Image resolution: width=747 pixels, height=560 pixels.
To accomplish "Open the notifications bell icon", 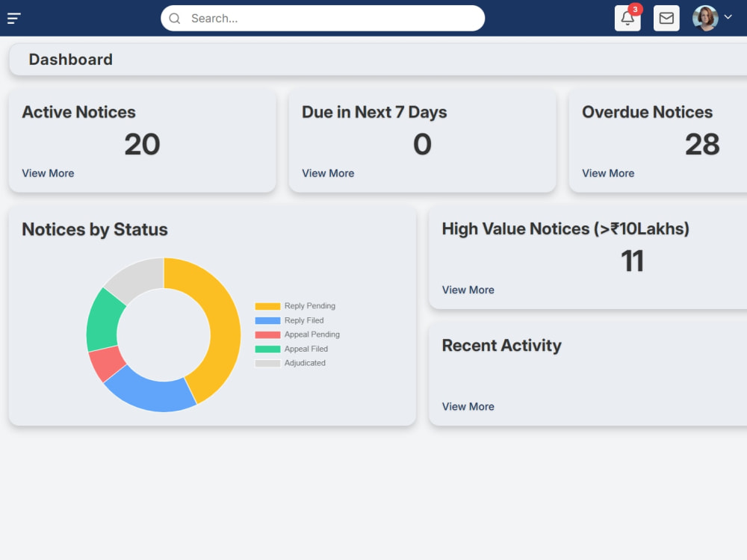I will click(x=627, y=19).
